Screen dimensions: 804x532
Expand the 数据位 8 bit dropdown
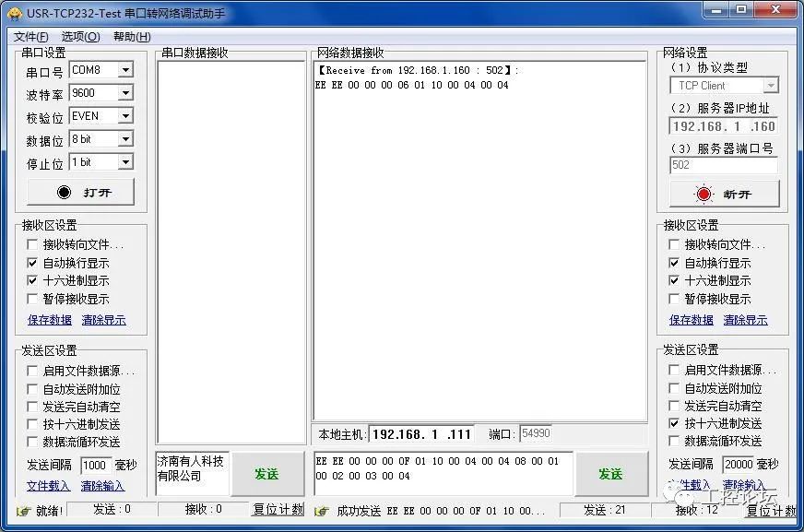tap(125, 139)
